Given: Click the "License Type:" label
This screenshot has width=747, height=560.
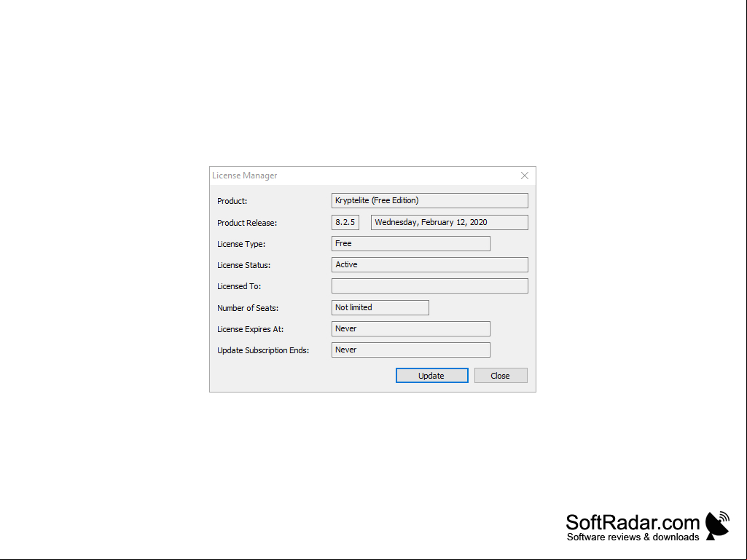Looking at the screenshot, I should coord(241,244).
